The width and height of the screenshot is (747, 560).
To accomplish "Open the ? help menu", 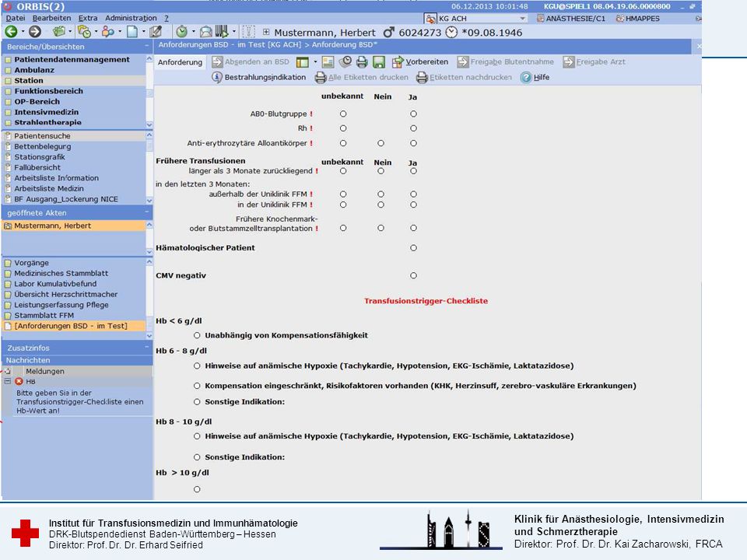I will click(167, 18).
